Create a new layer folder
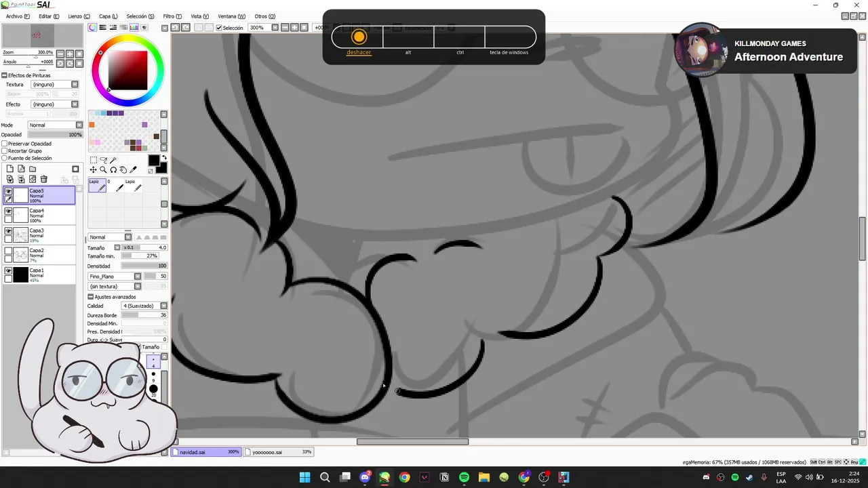This screenshot has width=868, height=488. pyautogui.click(x=32, y=169)
